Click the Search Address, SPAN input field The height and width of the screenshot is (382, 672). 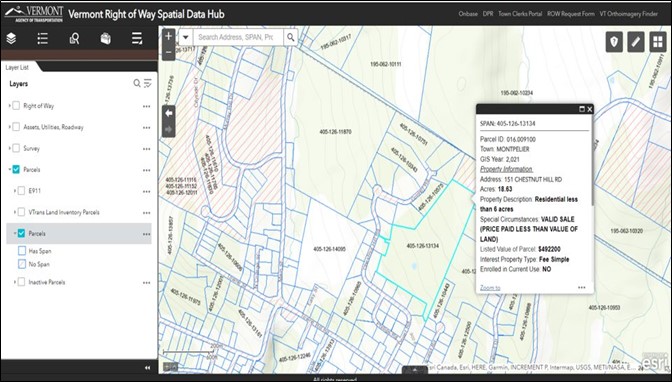(238, 37)
